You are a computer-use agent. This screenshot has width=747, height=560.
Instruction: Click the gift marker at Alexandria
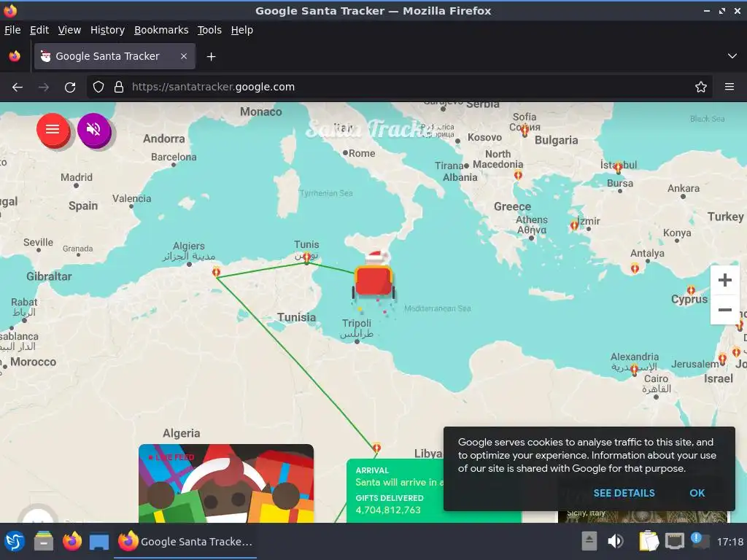tap(634, 370)
